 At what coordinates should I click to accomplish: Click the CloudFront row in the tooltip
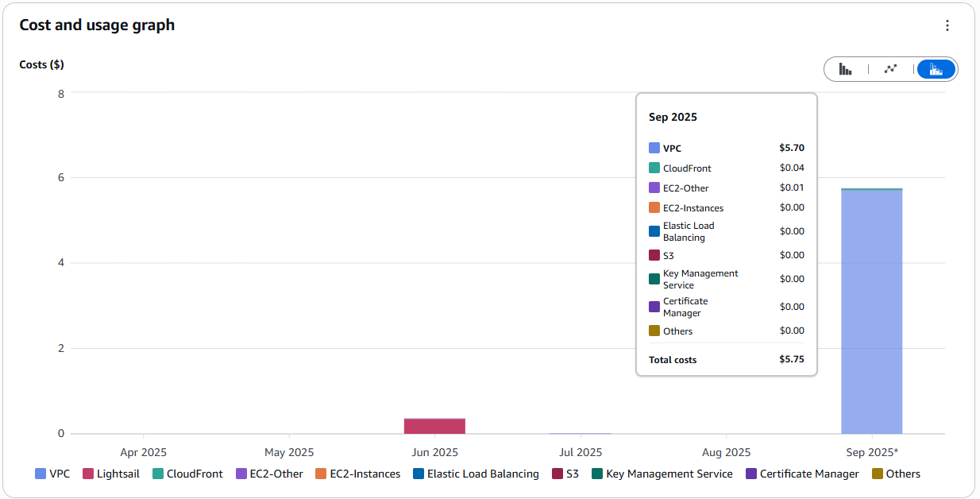pyautogui.click(x=726, y=168)
